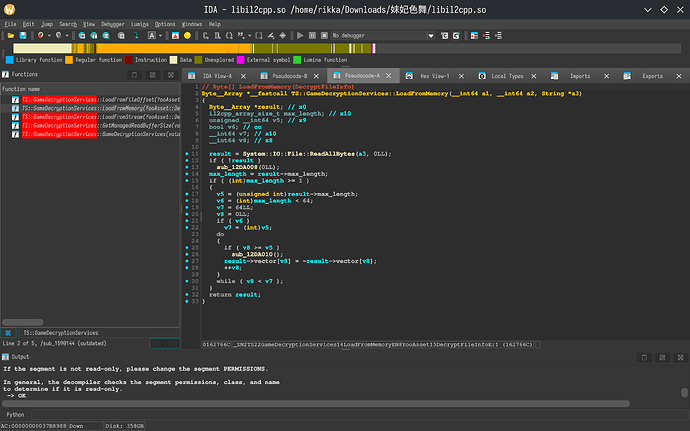Switch to the Hex View-1 tab
This screenshot has width=690, height=431.
[435, 76]
